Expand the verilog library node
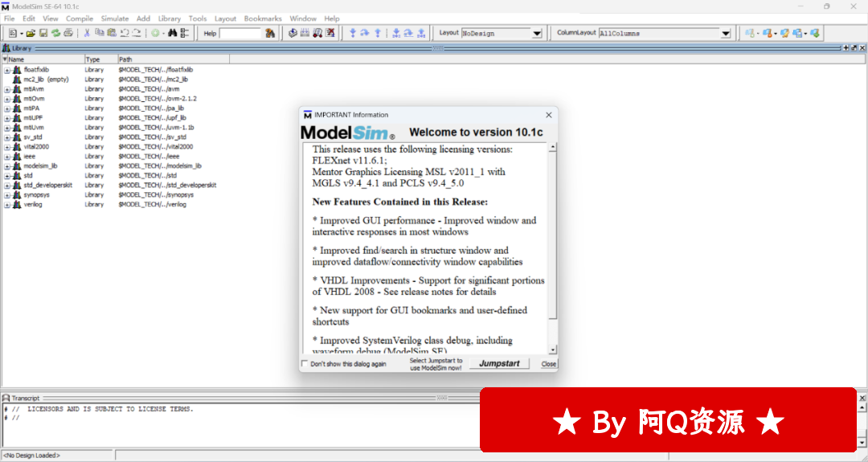868x462 pixels. (7, 205)
